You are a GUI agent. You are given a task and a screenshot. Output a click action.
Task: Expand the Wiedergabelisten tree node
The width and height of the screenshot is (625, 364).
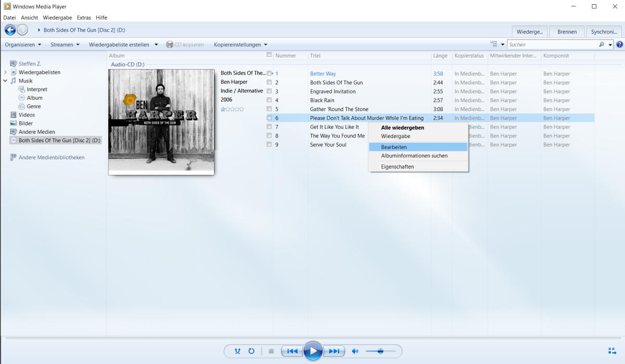pyautogui.click(x=5, y=72)
